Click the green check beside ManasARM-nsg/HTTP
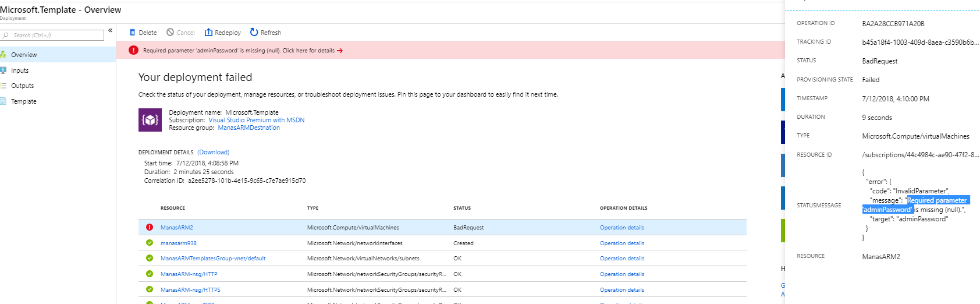 (x=150, y=274)
